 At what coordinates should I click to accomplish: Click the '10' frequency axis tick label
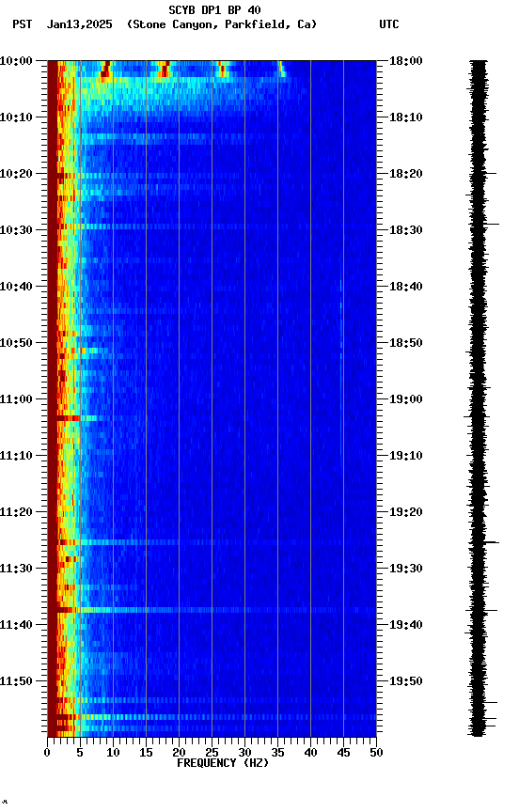113,753
